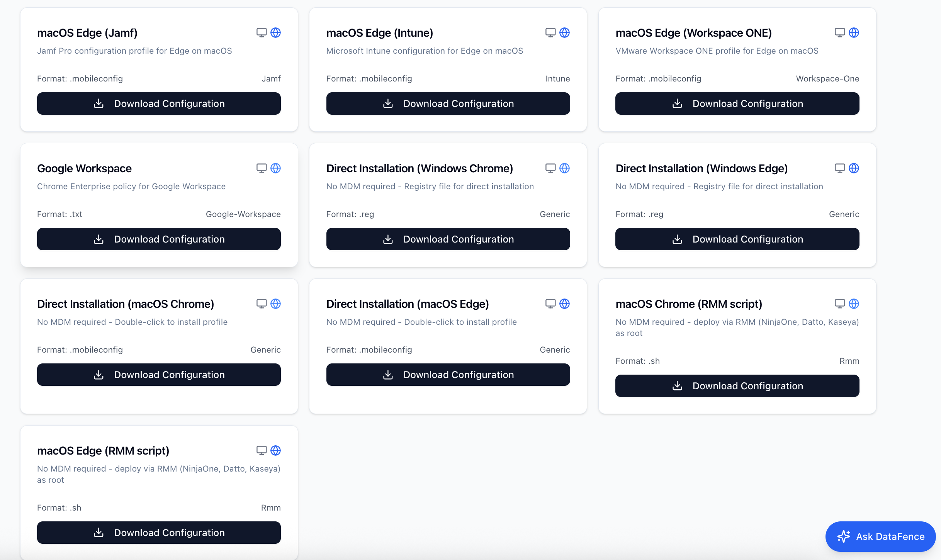Click 'Generic' tag on Windows Edge card

click(844, 214)
